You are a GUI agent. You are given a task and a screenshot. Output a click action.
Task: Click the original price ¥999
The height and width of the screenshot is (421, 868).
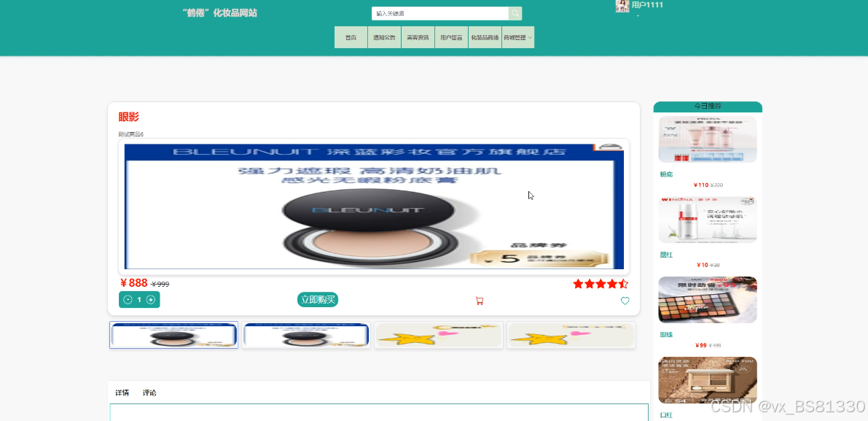(x=160, y=284)
